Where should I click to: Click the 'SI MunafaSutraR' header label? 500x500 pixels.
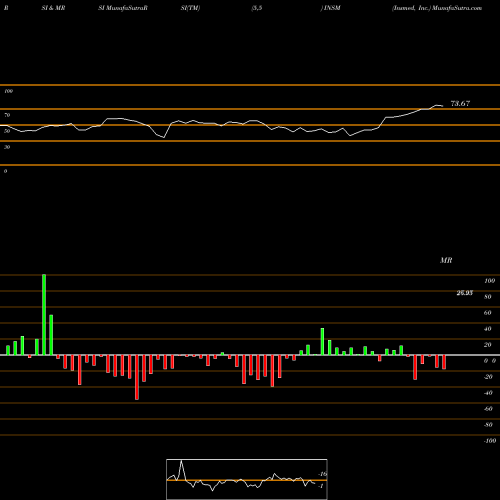(x=123, y=8)
